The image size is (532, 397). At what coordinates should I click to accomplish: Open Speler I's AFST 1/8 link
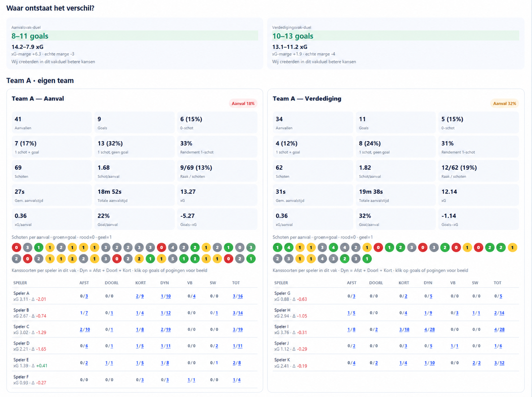(351, 330)
